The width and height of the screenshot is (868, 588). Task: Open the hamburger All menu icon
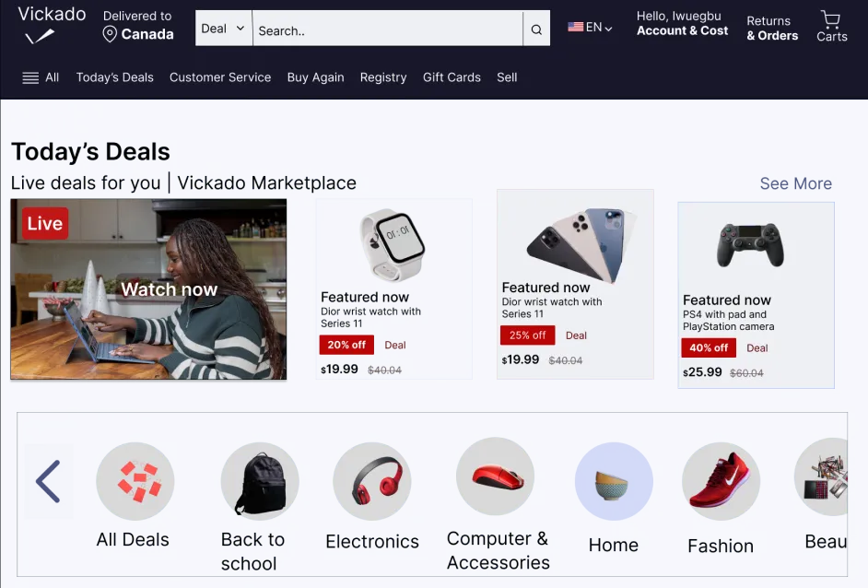click(x=30, y=77)
